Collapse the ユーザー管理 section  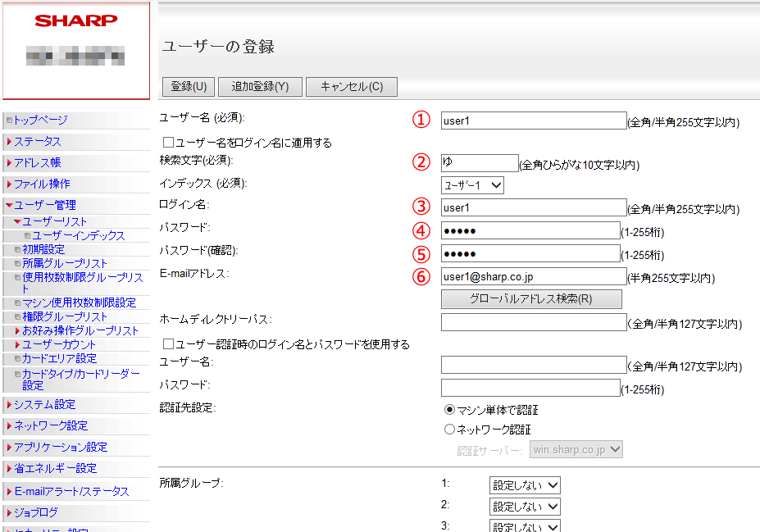point(9,206)
